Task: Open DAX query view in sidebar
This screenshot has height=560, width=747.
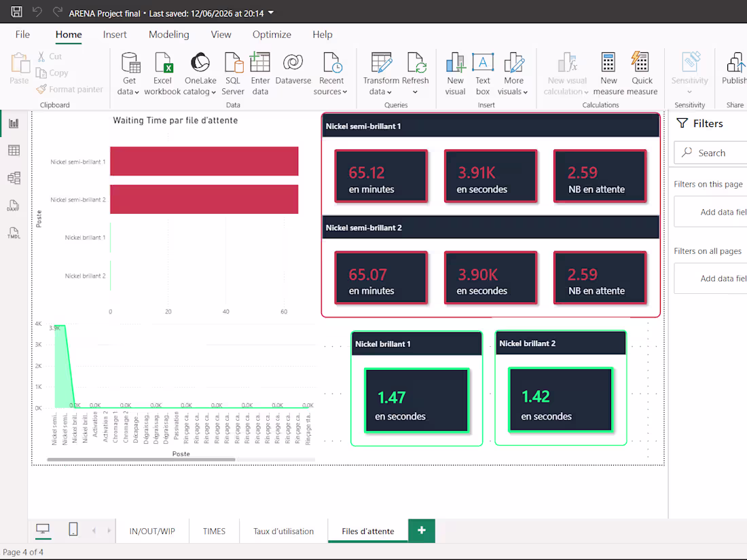Action: [14, 206]
